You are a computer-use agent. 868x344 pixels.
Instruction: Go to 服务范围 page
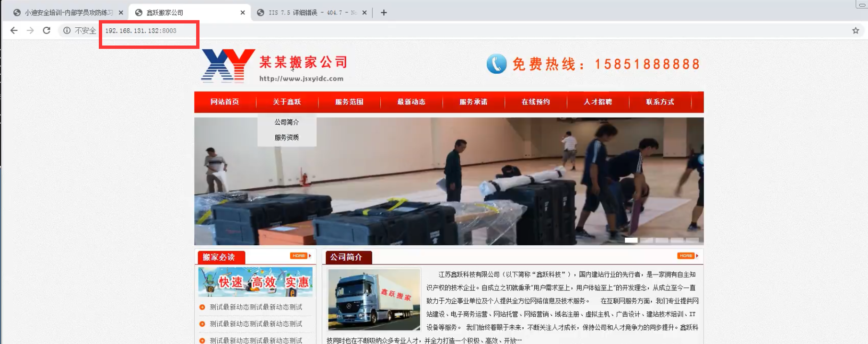(349, 102)
